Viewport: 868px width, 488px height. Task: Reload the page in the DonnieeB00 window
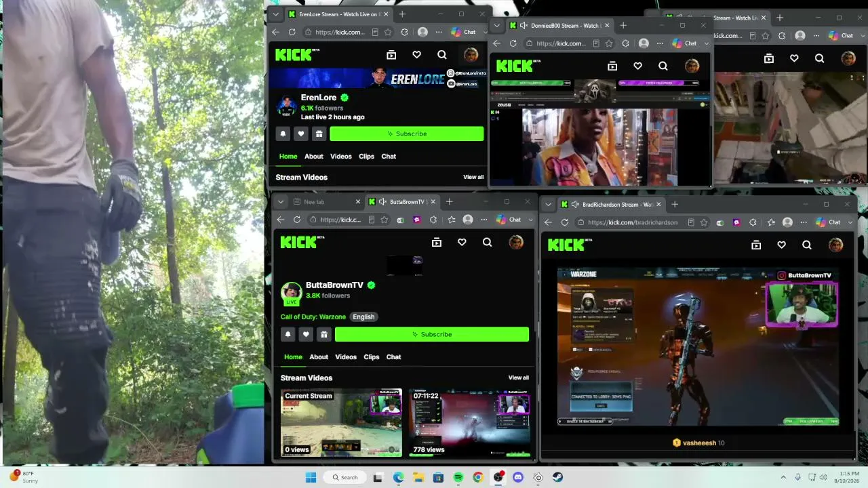pyautogui.click(x=513, y=43)
